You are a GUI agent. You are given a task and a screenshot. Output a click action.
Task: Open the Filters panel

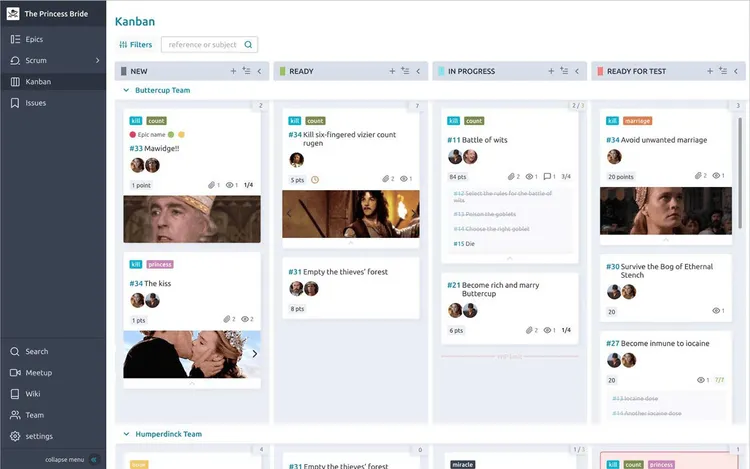click(x=136, y=44)
